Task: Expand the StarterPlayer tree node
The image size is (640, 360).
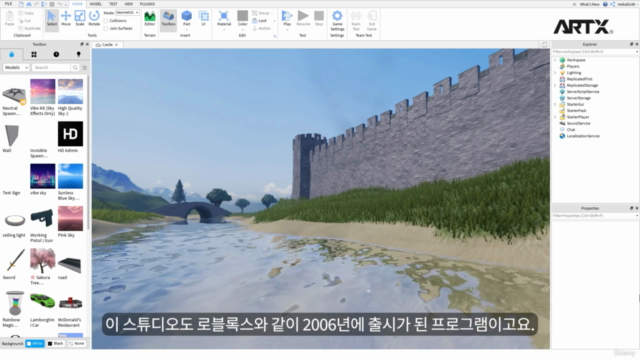Action: pos(555,117)
